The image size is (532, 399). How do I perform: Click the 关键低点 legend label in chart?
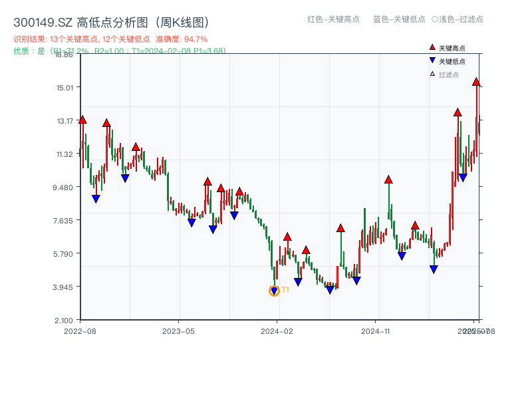coord(452,61)
